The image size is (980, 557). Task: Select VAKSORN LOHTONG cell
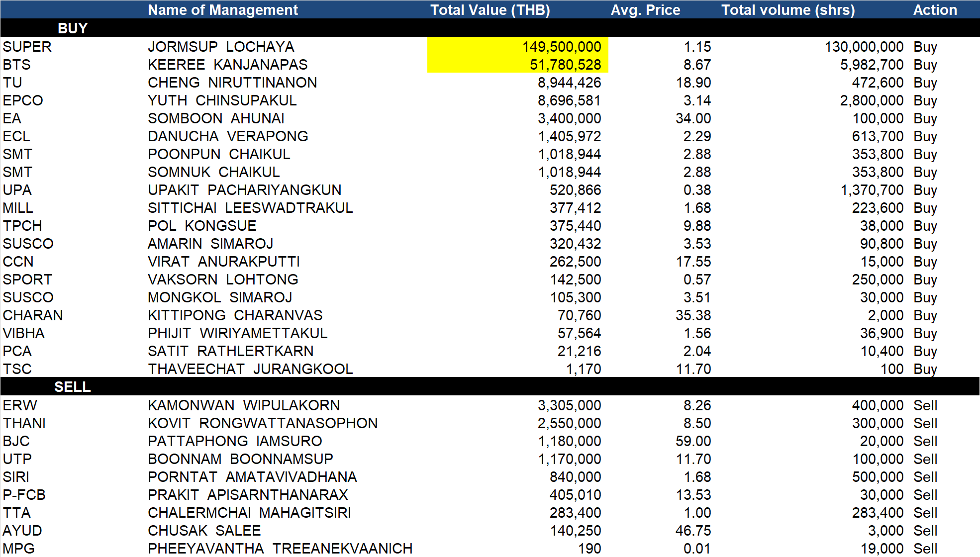tap(223, 279)
